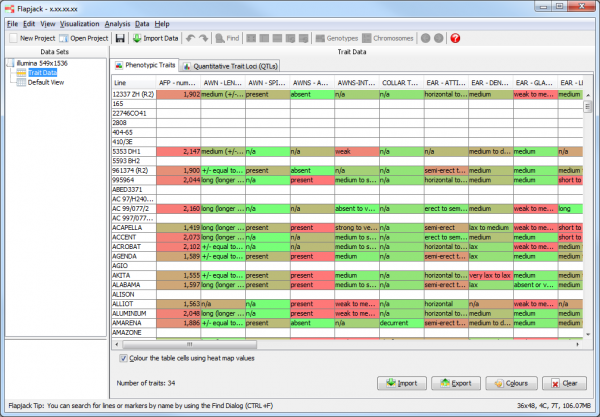Click the fourth grey view icon after Find
Screen dimensions: 600x417
click(x=290, y=38)
